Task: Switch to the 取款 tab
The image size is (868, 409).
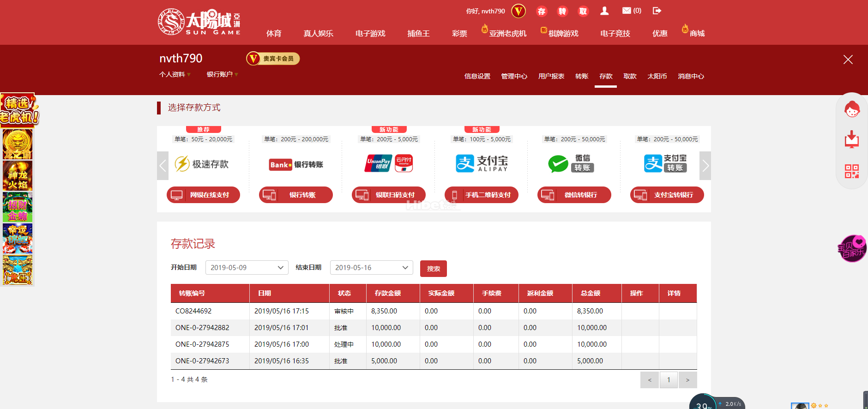Action: pyautogui.click(x=630, y=76)
